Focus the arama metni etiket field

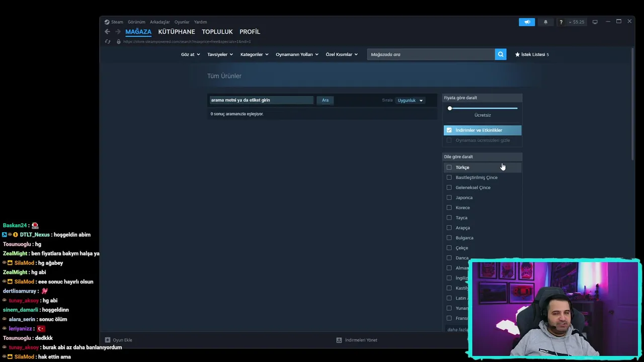point(262,100)
